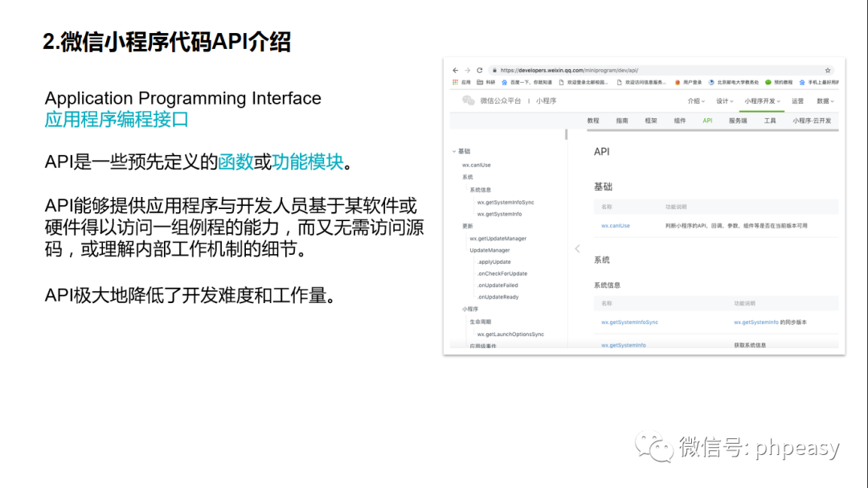Click the browser back arrow
The width and height of the screenshot is (868, 488).
[x=455, y=71]
